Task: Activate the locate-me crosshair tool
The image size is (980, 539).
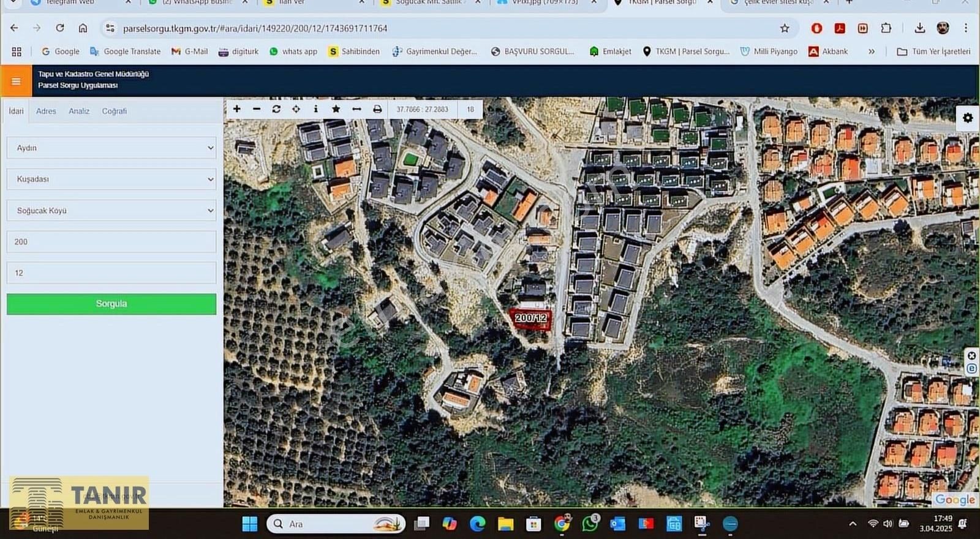Action: pyautogui.click(x=296, y=109)
